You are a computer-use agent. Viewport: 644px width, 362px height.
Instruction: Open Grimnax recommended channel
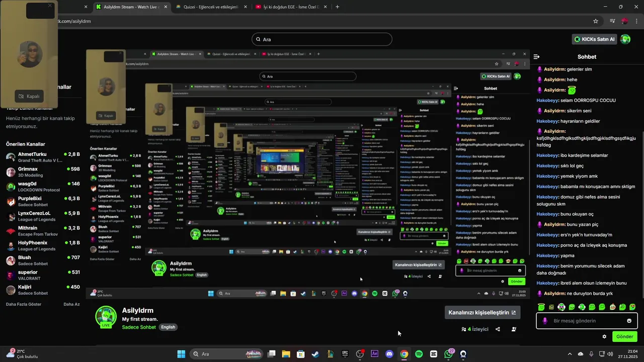coord(43,172)
